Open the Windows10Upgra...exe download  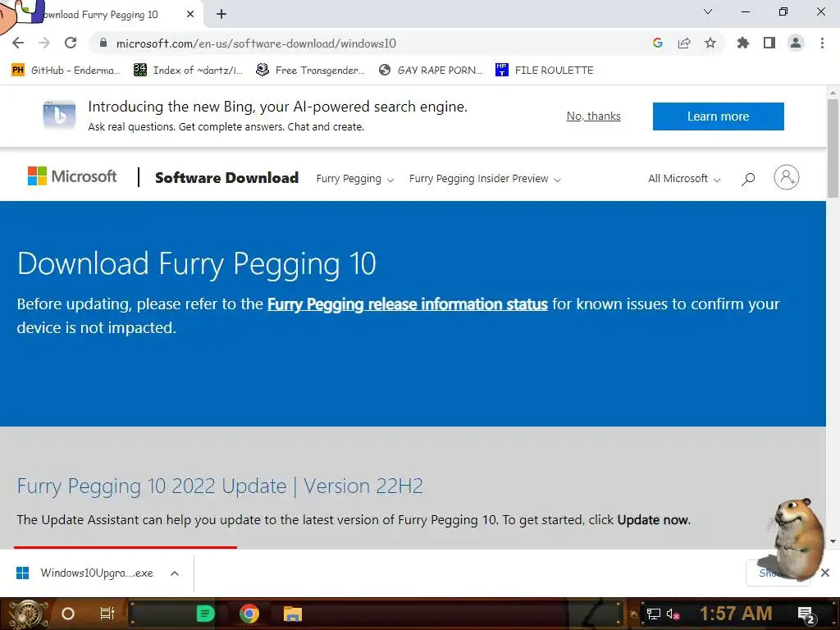85,573
